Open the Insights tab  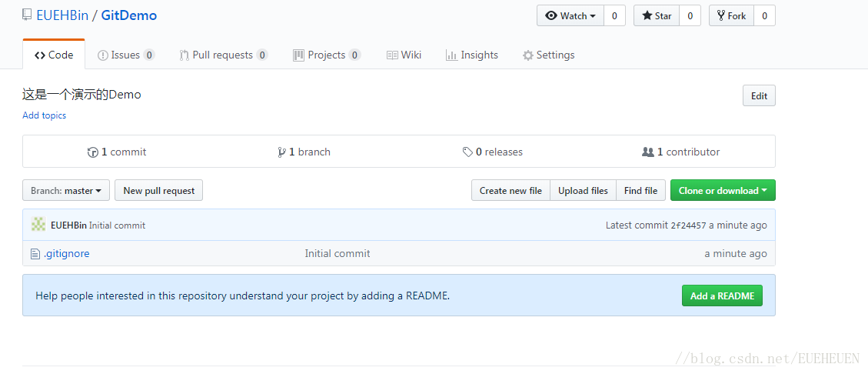coord(471,55)
